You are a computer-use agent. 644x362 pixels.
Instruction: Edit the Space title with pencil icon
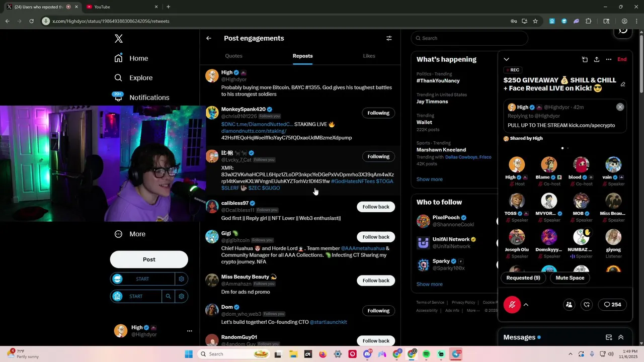pos(623,84)
